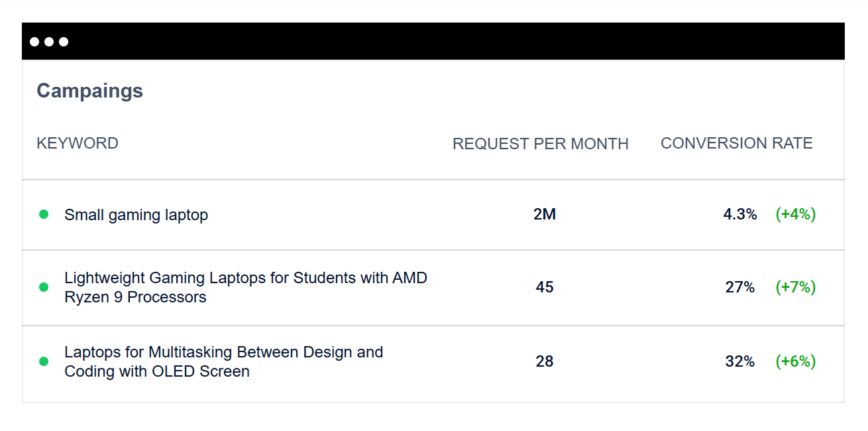The image size is (868, 431).
Task: Click the 2M requests value
Action: [544, 214]
